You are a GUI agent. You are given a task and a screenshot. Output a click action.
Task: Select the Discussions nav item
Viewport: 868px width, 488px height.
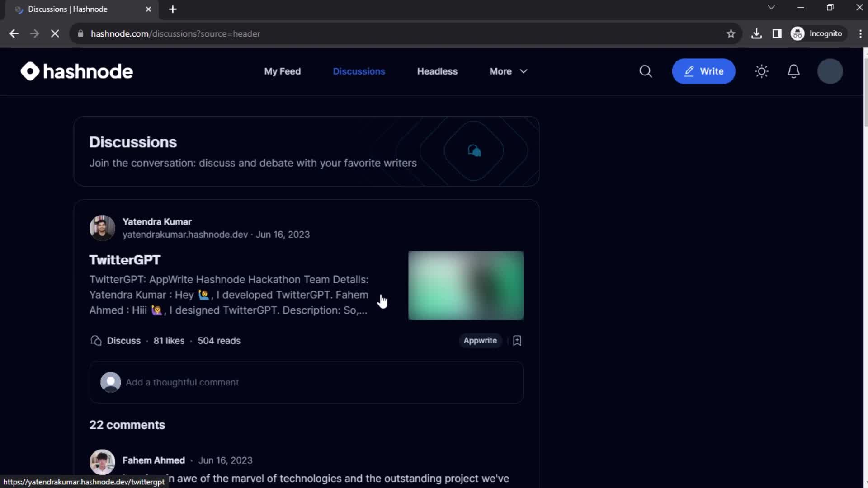359,71
